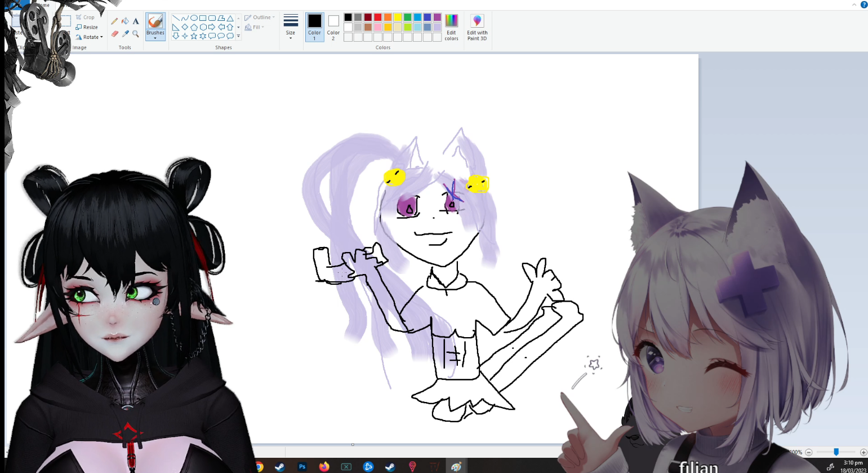This screenshot has width=868, height=473.
Task: Activate Color 2 background selector
Action: [333, 27]
